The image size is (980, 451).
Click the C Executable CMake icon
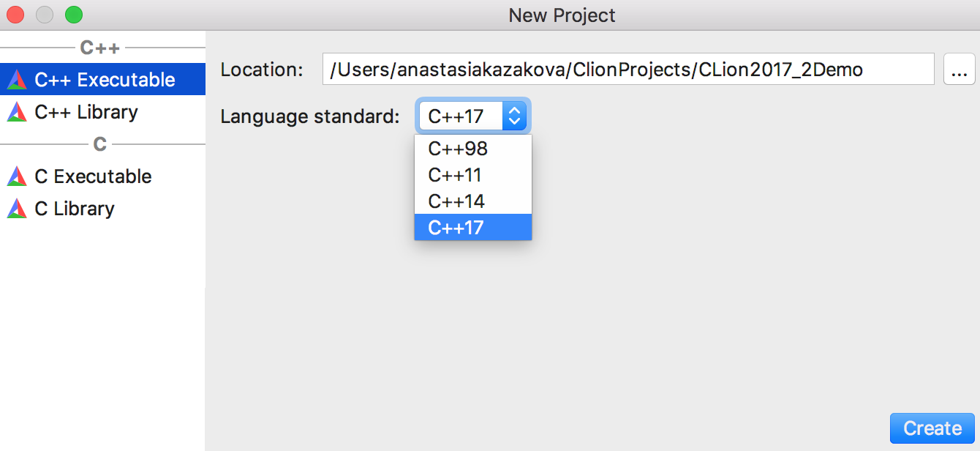16,176
